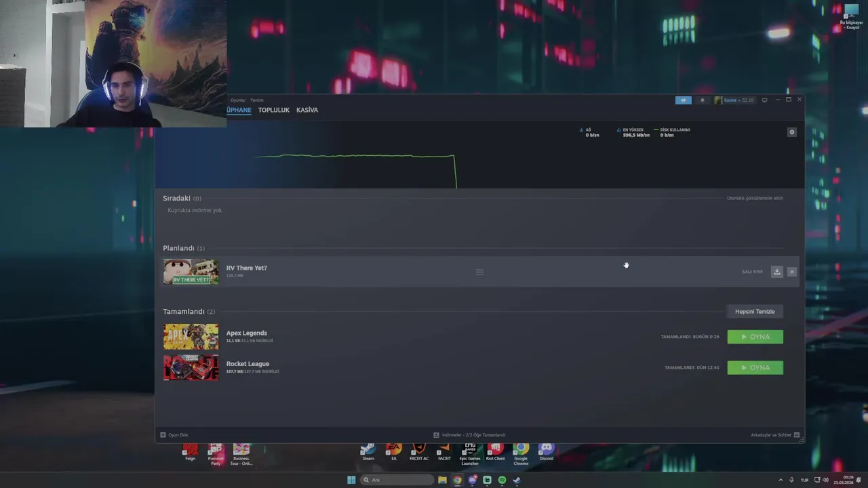Switch to the TOPLULUK tab
This screenshot has height=488, width=868.
[273, 110]
